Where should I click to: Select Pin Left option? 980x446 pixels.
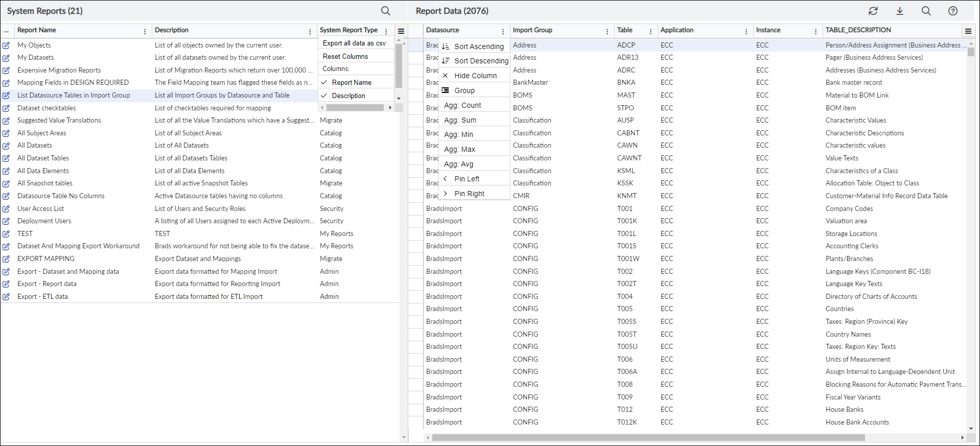[474, 179]
